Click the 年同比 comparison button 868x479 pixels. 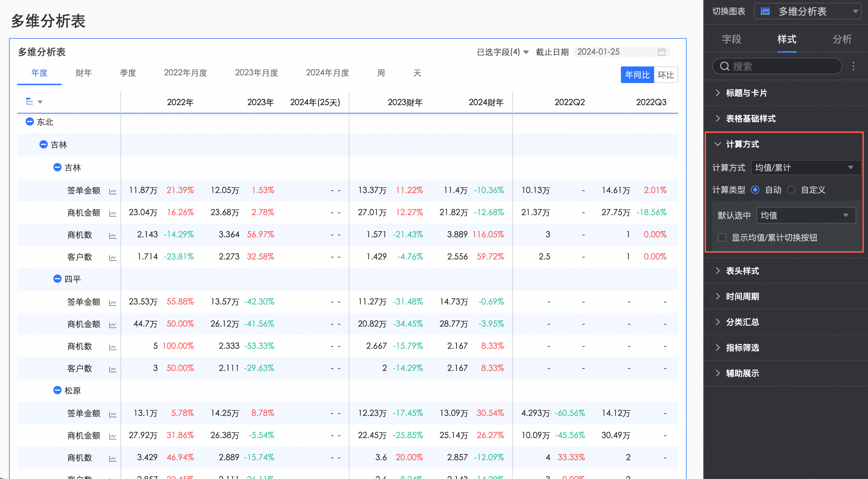point(637,75)
